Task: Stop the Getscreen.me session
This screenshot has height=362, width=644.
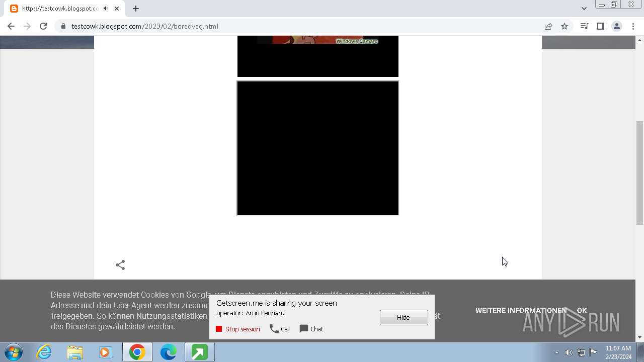Action: click(238, 329)
